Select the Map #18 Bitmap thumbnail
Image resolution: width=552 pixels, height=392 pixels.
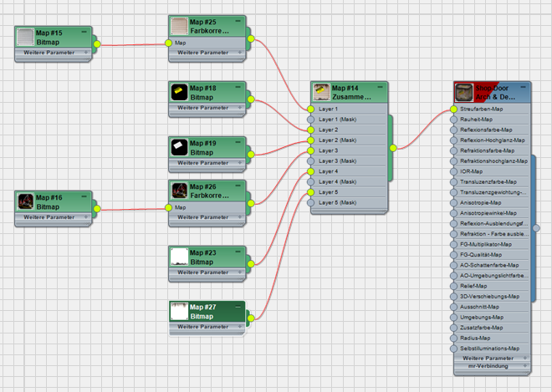(179, 93)
